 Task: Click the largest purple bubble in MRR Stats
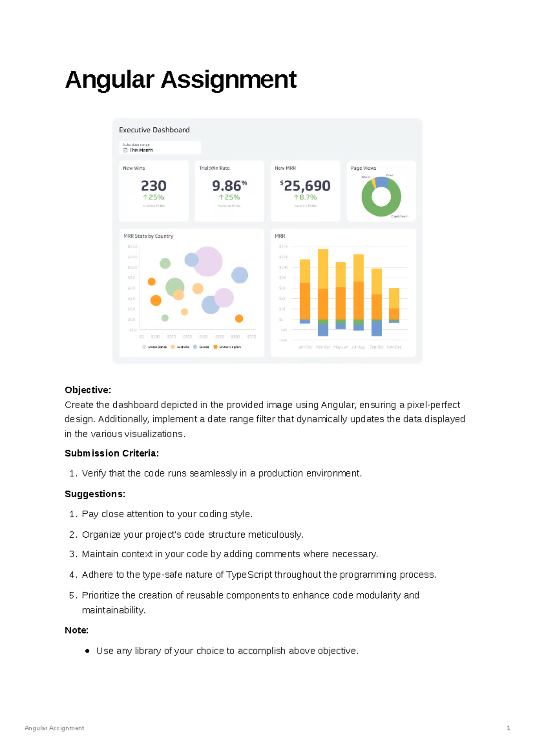208,262
